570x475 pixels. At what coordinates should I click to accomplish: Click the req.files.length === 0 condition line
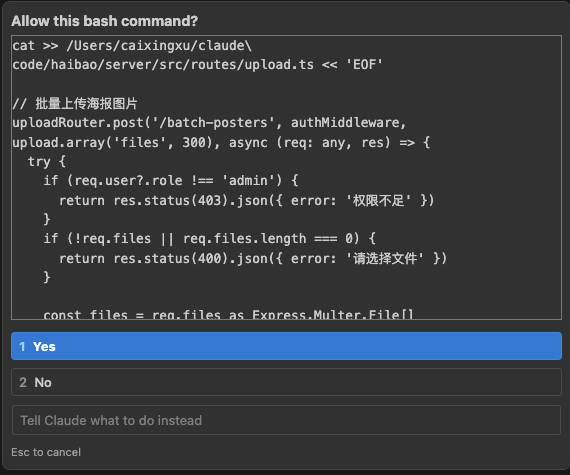coord(209,239)
